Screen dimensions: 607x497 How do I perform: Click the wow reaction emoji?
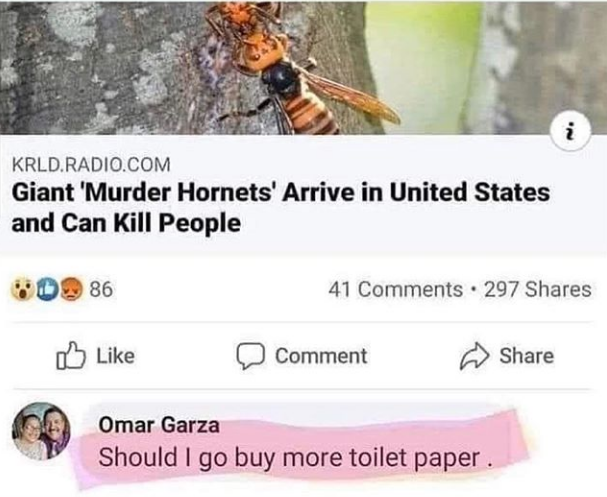tap(22, 289)
